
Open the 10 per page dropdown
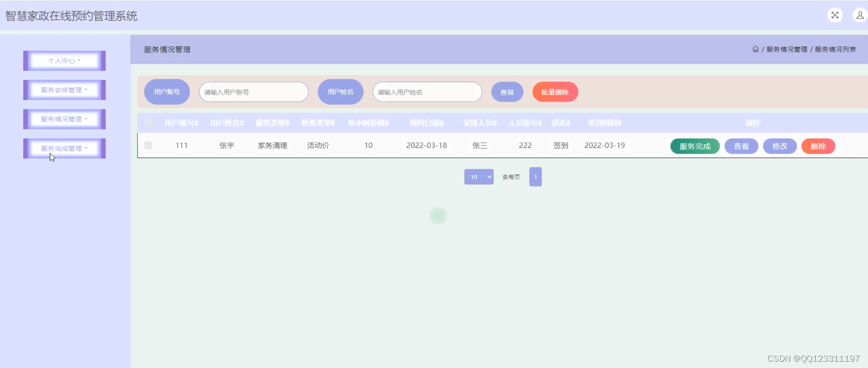click(x=479, y=177)
